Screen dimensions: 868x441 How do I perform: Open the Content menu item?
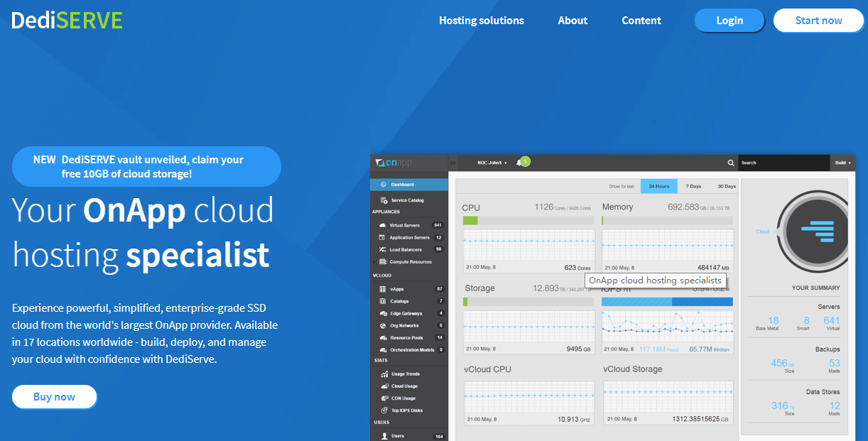[x=641, y=21]
